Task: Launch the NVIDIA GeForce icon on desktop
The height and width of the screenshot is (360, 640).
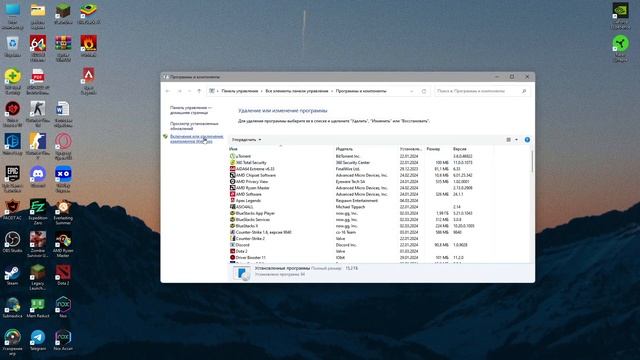Action: click(620, 16)
